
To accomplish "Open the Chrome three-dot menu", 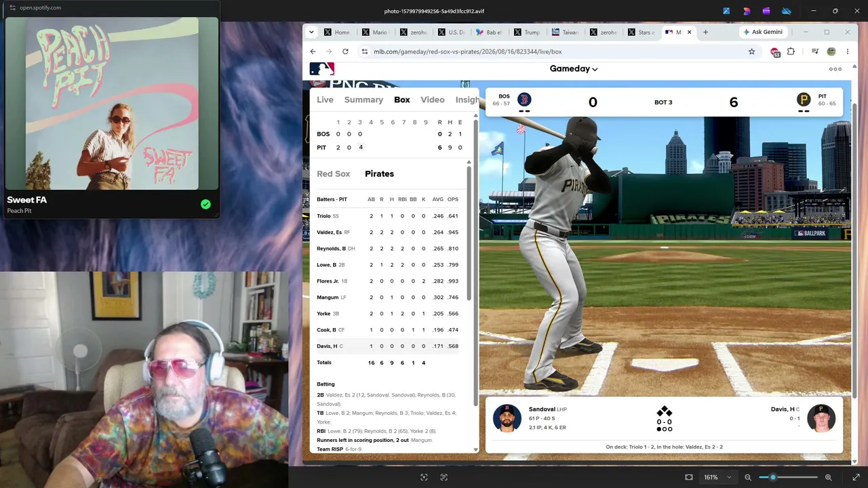I will (847, 52).
